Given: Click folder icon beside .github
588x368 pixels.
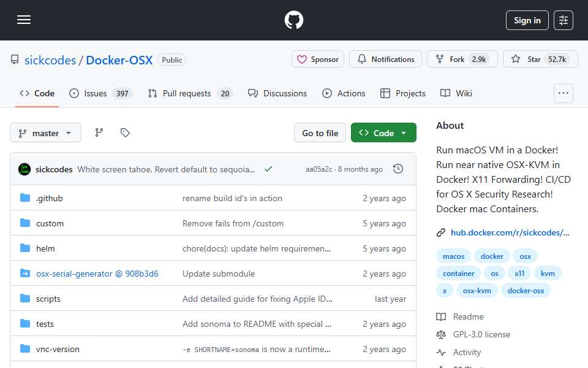Looking at the screenshot, I should coord(25,197).
